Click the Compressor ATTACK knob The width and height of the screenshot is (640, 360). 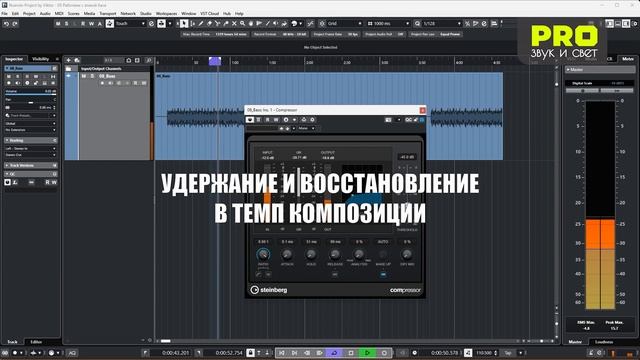point(287,255)
